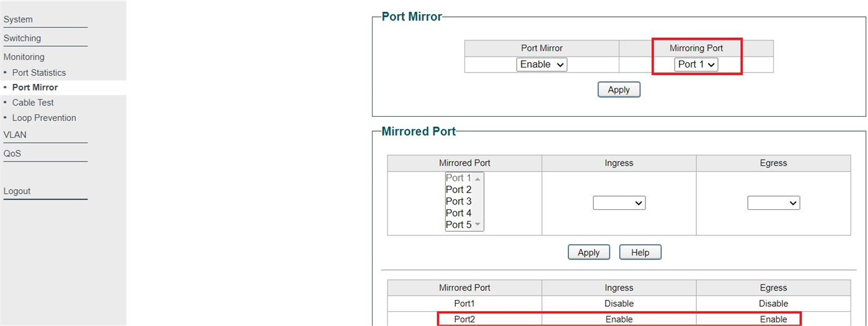The image size is (868, 326).
Task: Click Logout in the sidebar
Action: point(17,191)
